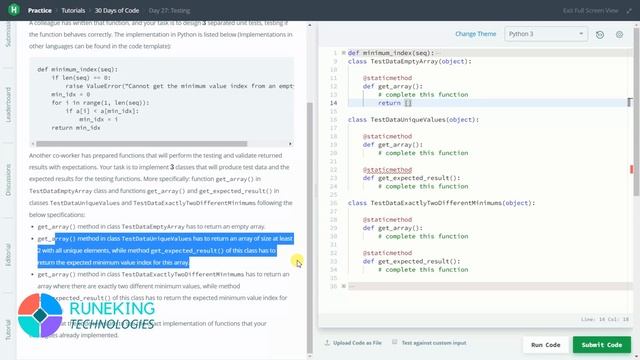The height and width of the screenshot is (360, 640).
Task: Open the Practice breadcrumb link
Action: (40, 11)
